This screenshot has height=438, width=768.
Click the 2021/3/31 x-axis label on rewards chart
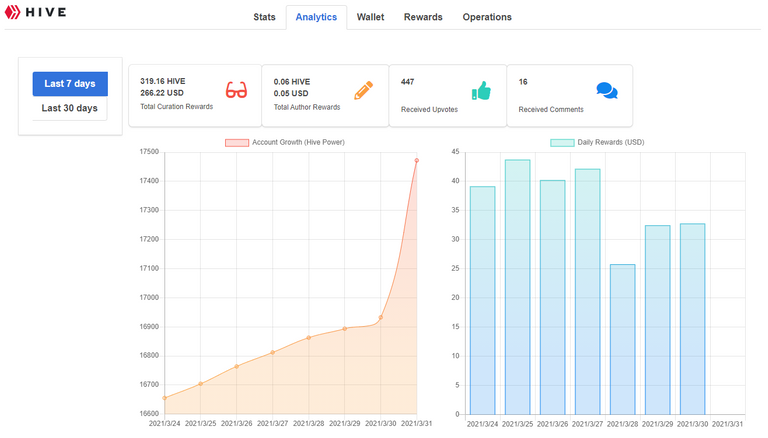[727, 424]
